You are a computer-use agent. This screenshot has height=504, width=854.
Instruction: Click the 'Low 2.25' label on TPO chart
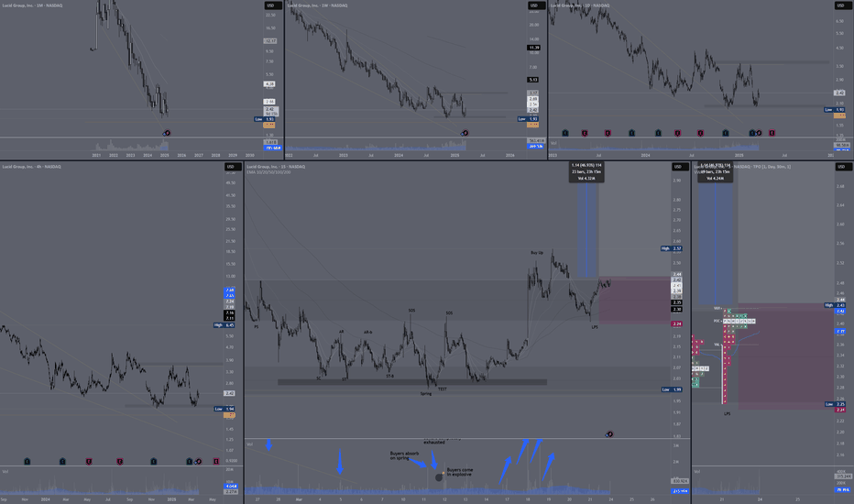(x=835, y=404)
